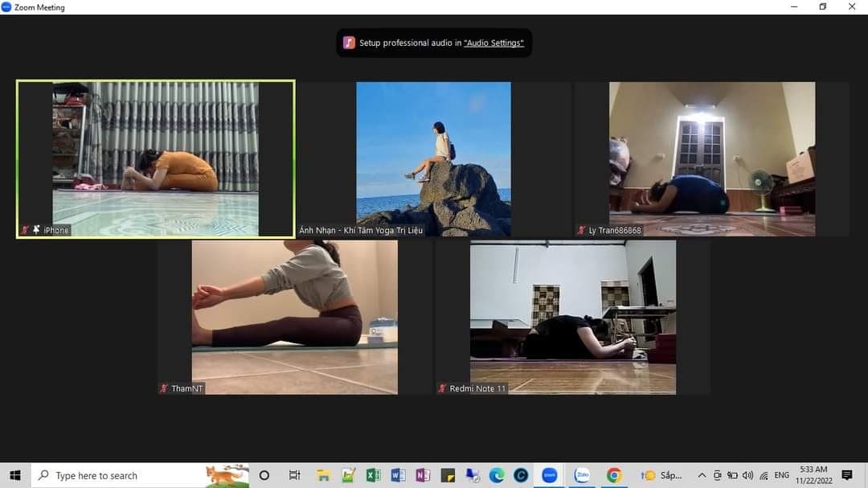868x488 pixels.
Task: Open Task View on the taskbar
Action: (294, 475)
